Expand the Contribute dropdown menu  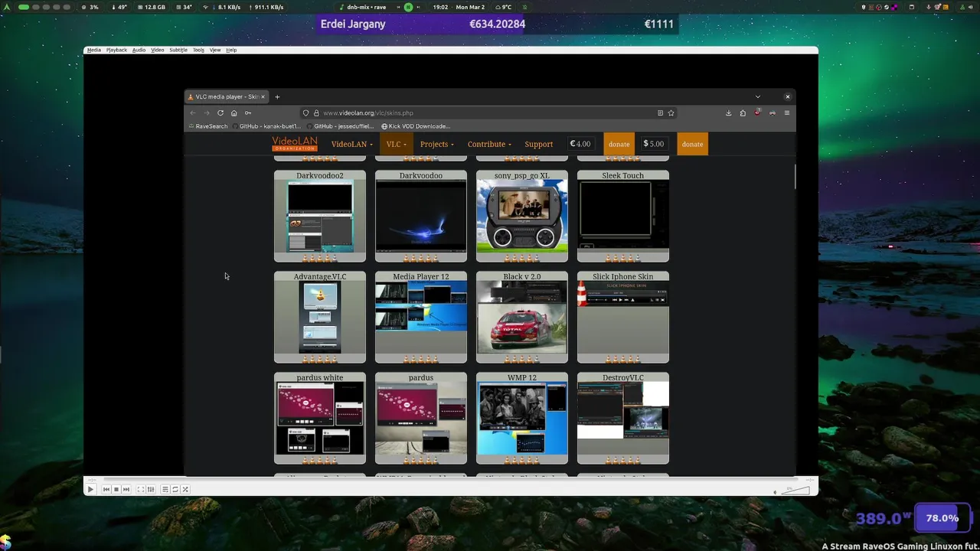click(x=489, y=144)
